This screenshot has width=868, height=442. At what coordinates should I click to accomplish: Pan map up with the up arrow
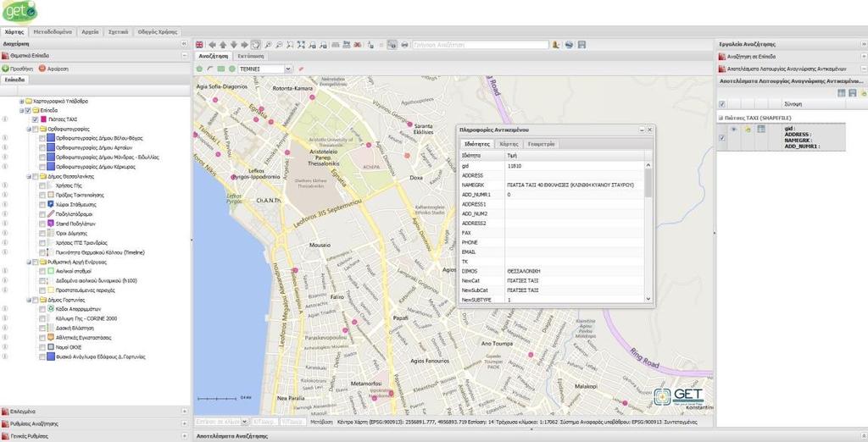[x=223, y=45]
